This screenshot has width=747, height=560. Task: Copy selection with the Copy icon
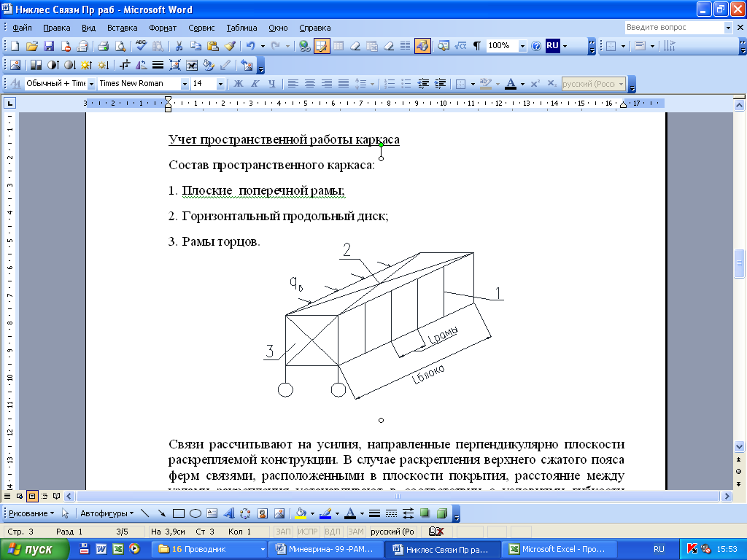point(196,46)
